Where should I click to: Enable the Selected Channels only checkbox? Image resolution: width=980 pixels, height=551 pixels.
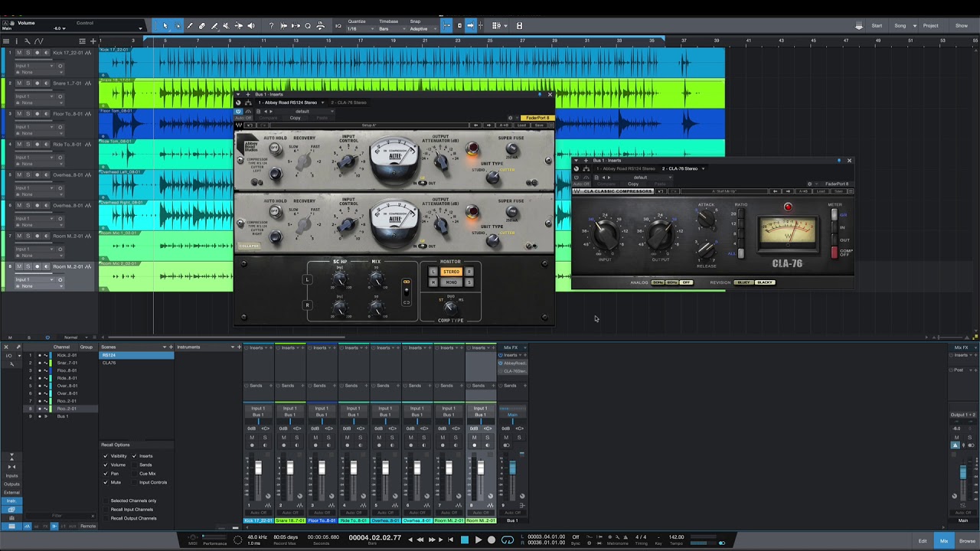point(106,500)
